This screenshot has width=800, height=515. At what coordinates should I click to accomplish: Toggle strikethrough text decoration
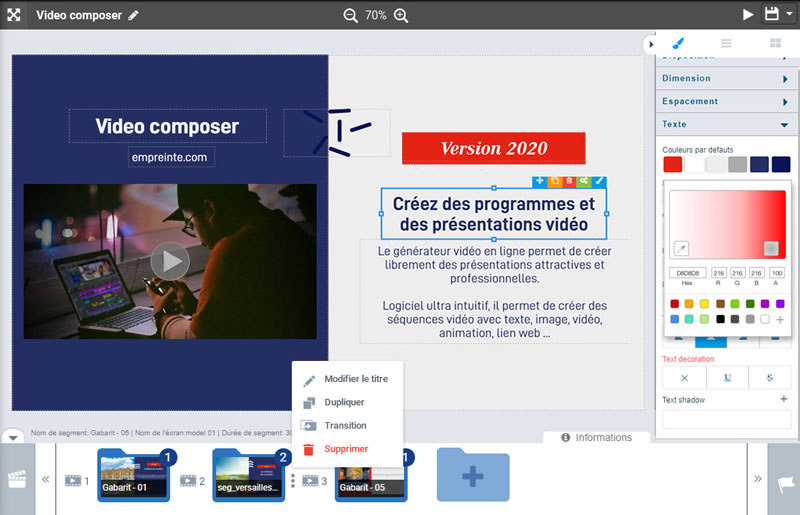click(x=769, y=378)
